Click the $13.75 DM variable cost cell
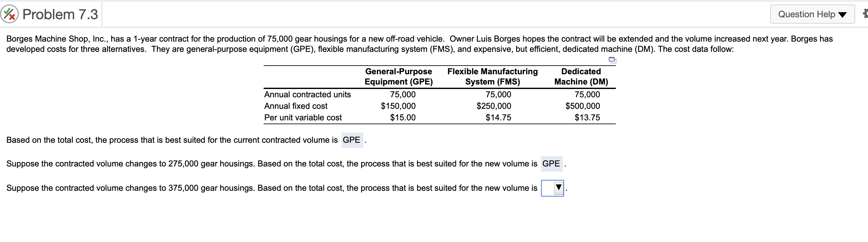The height and width of the screenshot is (242, 868). click(x=587, y=117)
